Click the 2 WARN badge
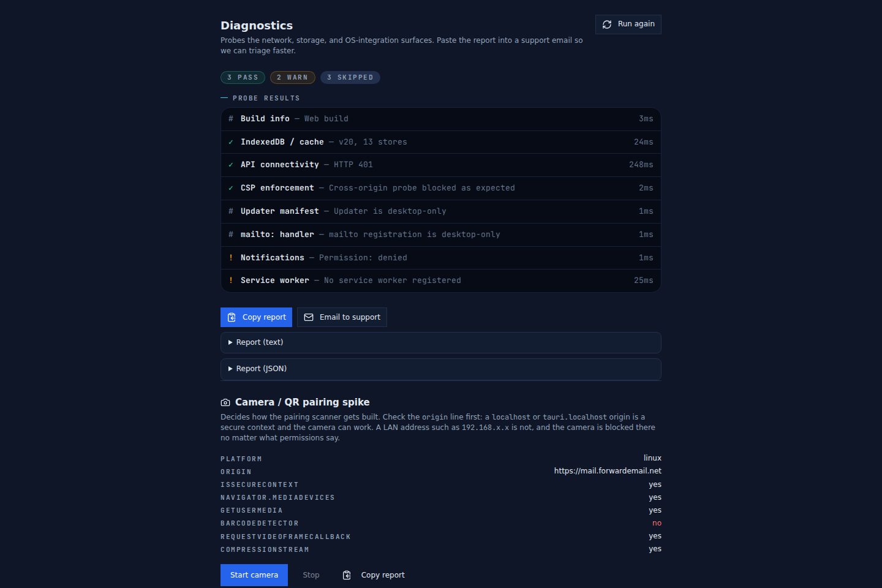This screenshot has width=882, height=588. (293, 77)
